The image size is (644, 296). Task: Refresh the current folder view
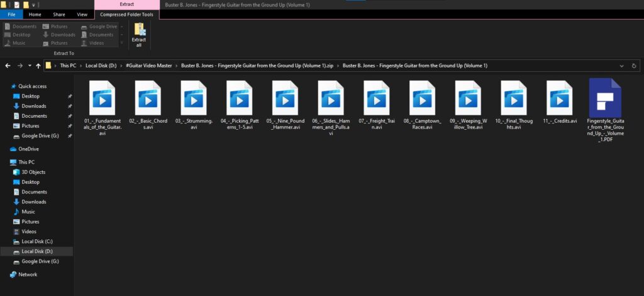point(634,65)
